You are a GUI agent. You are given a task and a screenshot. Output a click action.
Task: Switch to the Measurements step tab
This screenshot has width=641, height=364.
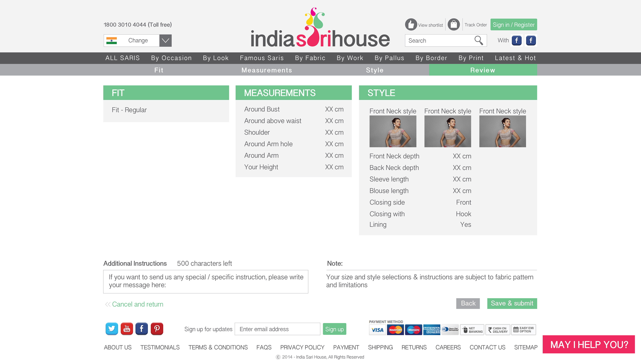coord(267,70)
